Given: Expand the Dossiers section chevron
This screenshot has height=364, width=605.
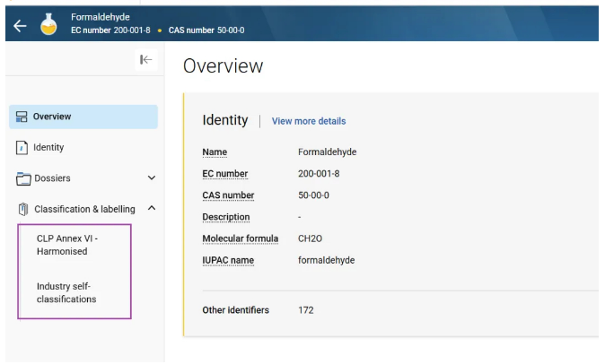Looking at the screenshot, I should [151, 178].
